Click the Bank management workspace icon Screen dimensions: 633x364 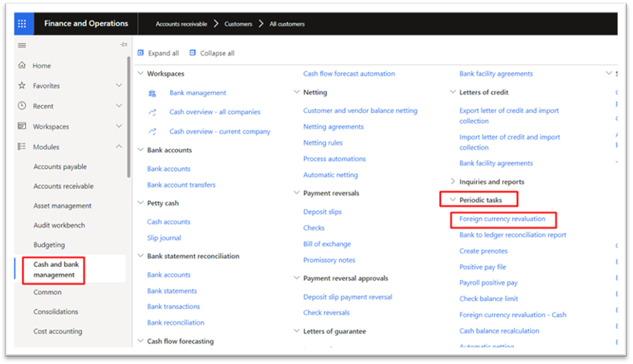coord(152,93)
